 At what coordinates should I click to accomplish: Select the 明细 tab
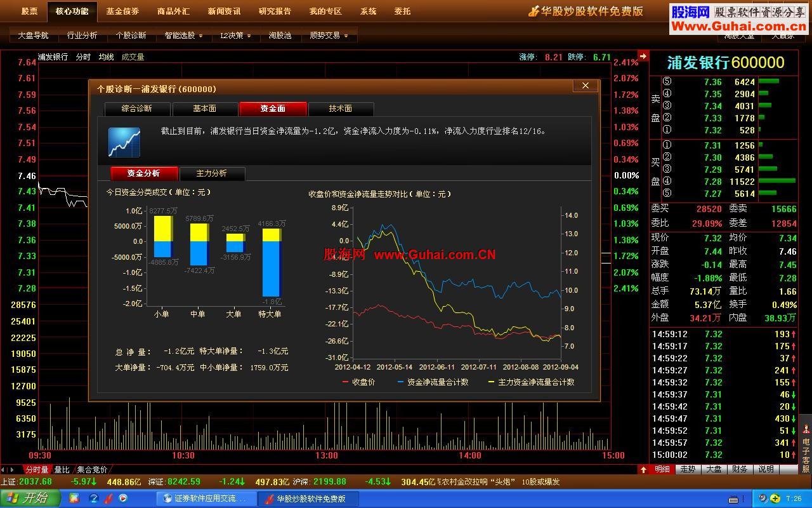[x=662, y=469]
